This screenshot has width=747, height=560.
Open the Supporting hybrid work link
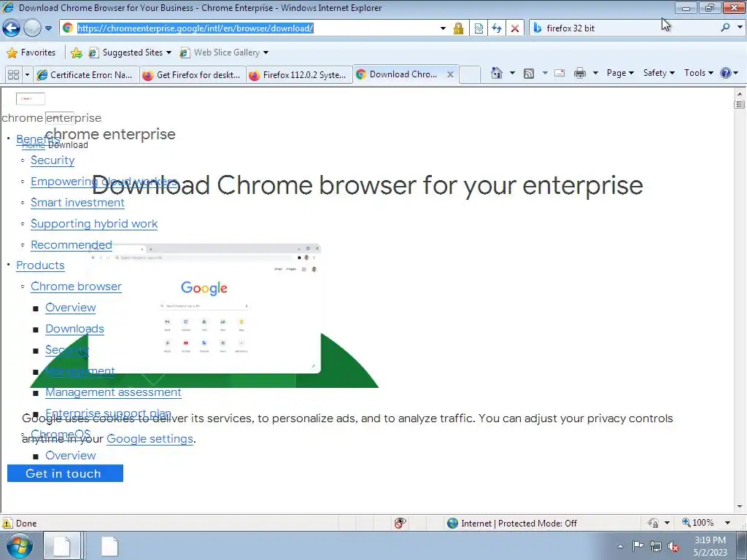[94, 223]
